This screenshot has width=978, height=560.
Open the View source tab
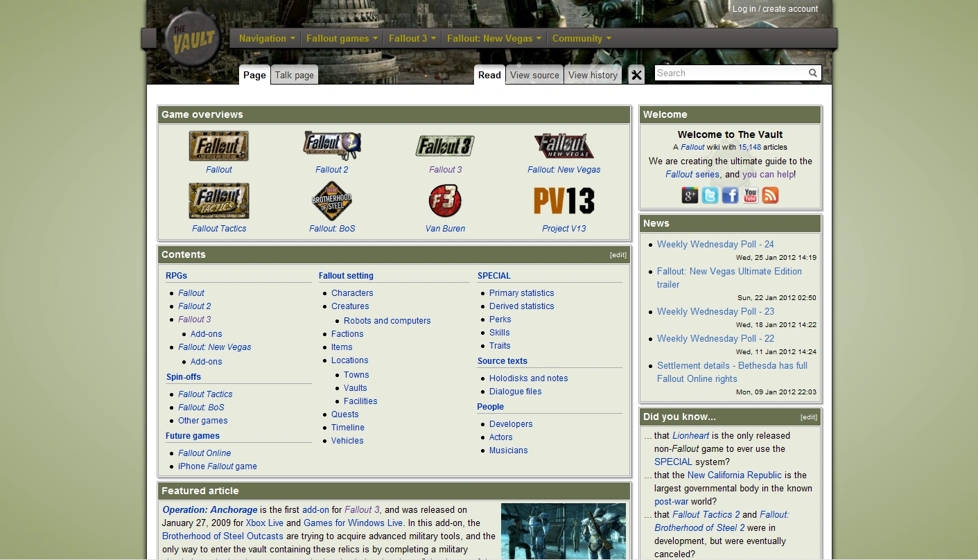[x=534, y=75]
